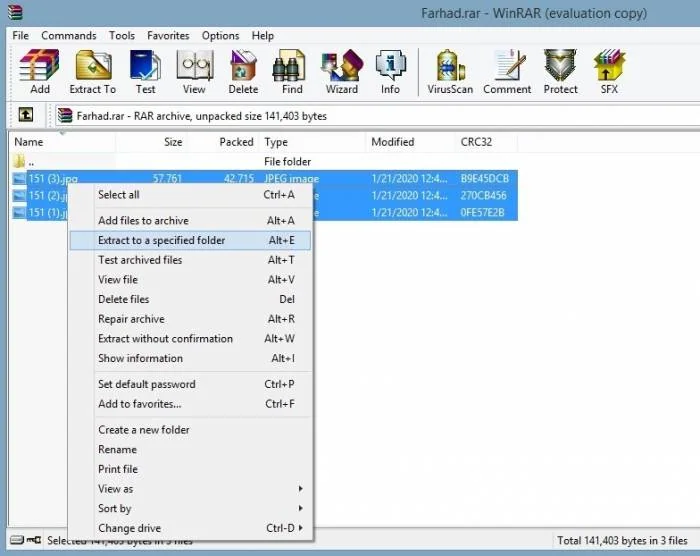
Task: Run the Test archive tool
Action: point(146,71)
